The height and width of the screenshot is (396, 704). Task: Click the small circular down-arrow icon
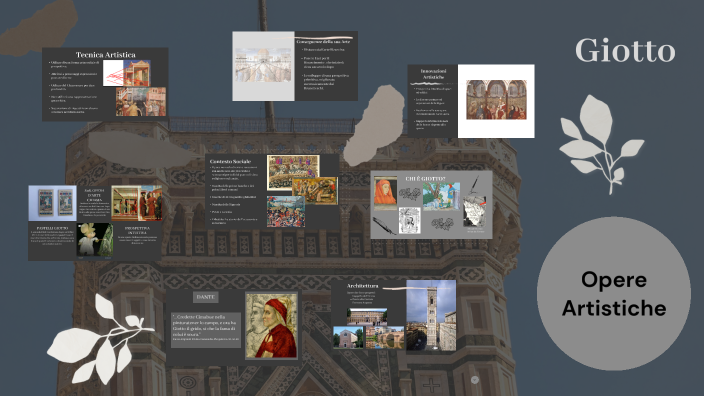coord(475,380)
